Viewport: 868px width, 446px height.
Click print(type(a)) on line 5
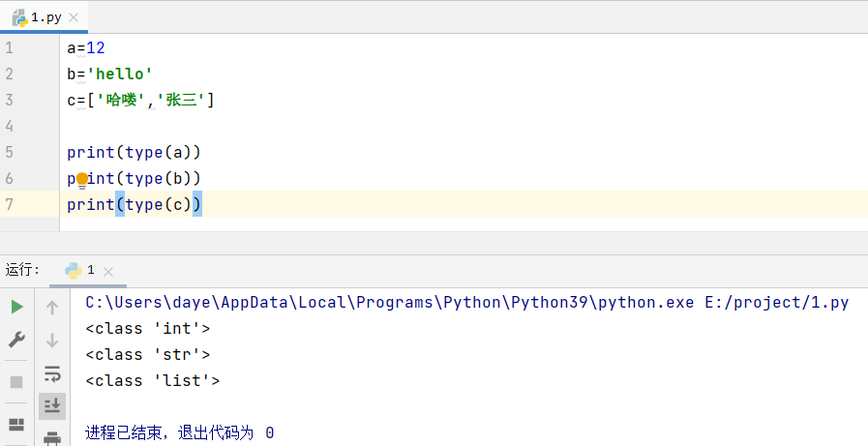click(x=134, y=152)
